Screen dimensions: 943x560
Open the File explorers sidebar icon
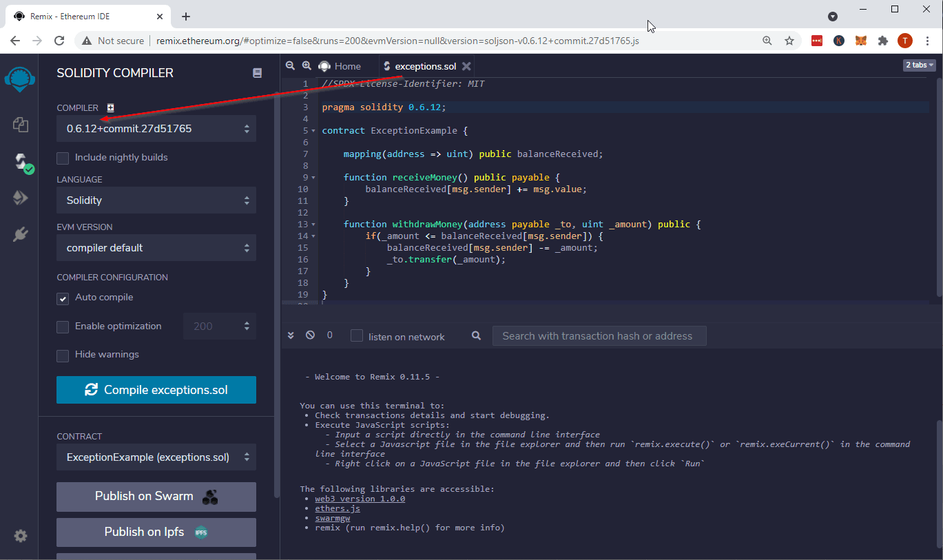tap(20, 124)
